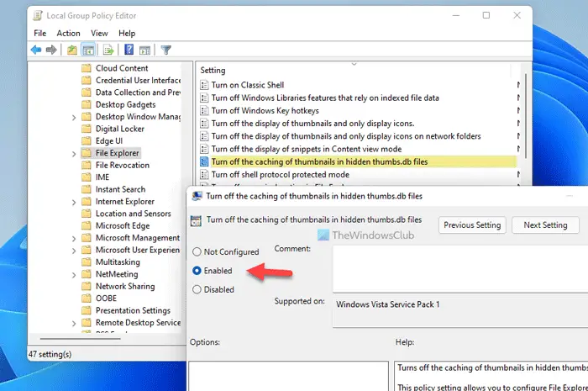
Task: Select the Not Configured radio button
Action: click(197, 251)
